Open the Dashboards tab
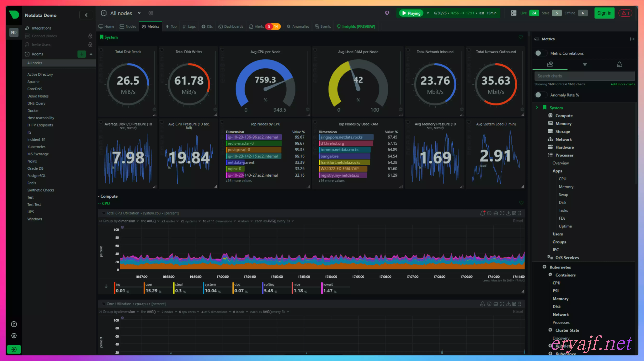Viewport: 644px width, 361px height. point(230,26)
